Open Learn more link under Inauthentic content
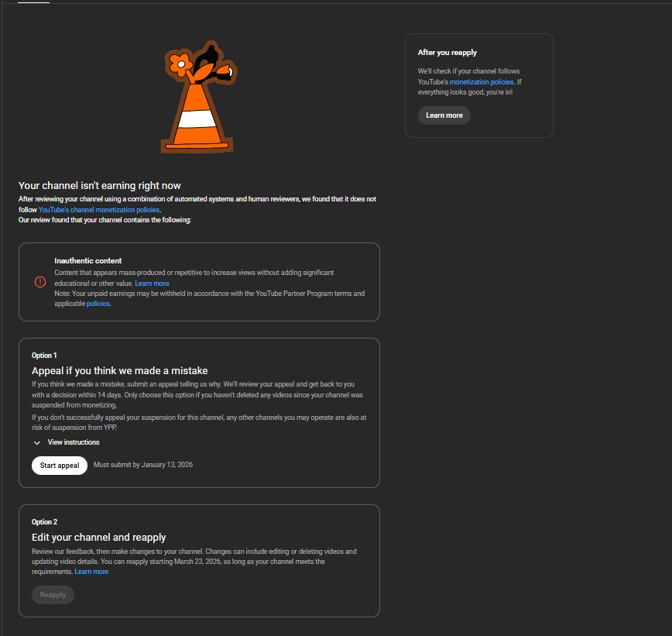This screenshot has height=636, width=672. (152, 284)
